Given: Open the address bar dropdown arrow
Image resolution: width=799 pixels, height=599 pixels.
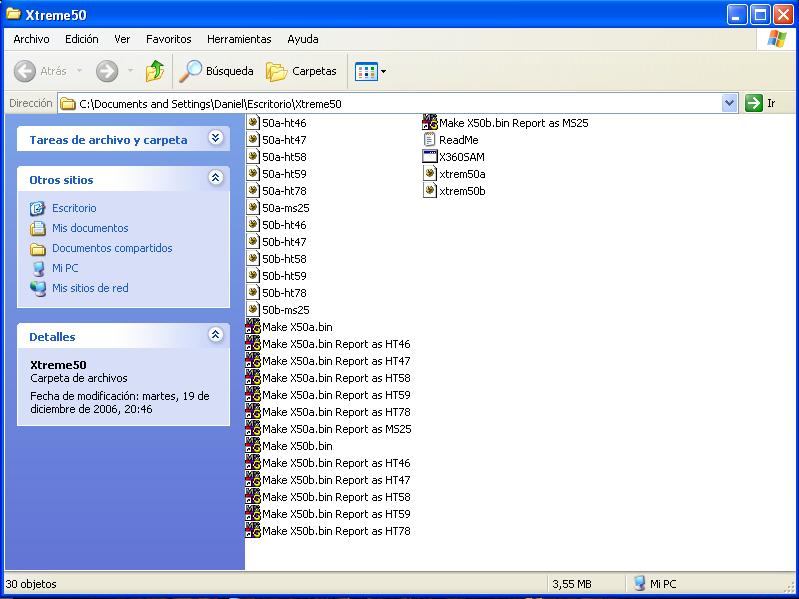Looking at the screenshot, I should [729, 103].
